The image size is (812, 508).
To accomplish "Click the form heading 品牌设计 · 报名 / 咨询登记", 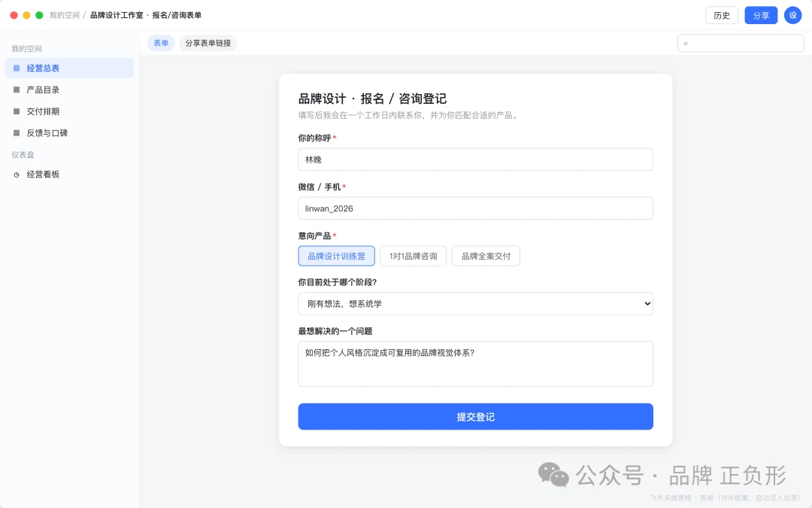I will [x=372, y=99].
